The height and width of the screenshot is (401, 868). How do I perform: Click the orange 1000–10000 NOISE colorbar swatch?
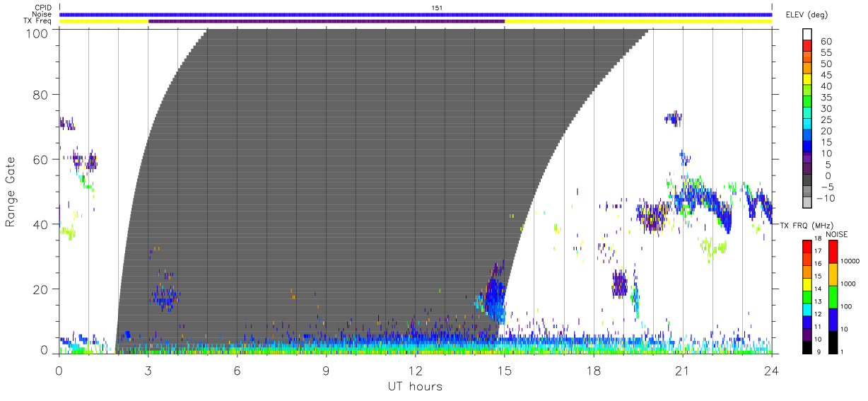(x=833, y=274)
